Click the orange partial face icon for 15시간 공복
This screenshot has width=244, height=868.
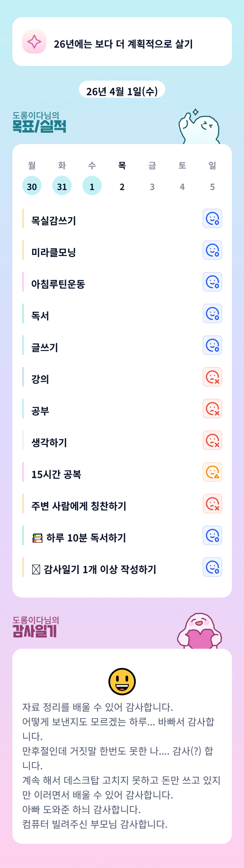pyautogui.click(x=212, y=472)
